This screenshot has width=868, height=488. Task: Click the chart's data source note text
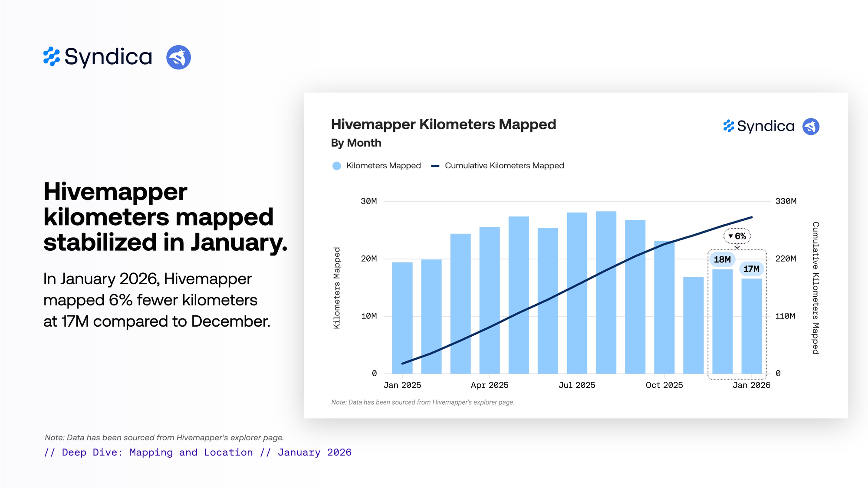pos(422,402)
